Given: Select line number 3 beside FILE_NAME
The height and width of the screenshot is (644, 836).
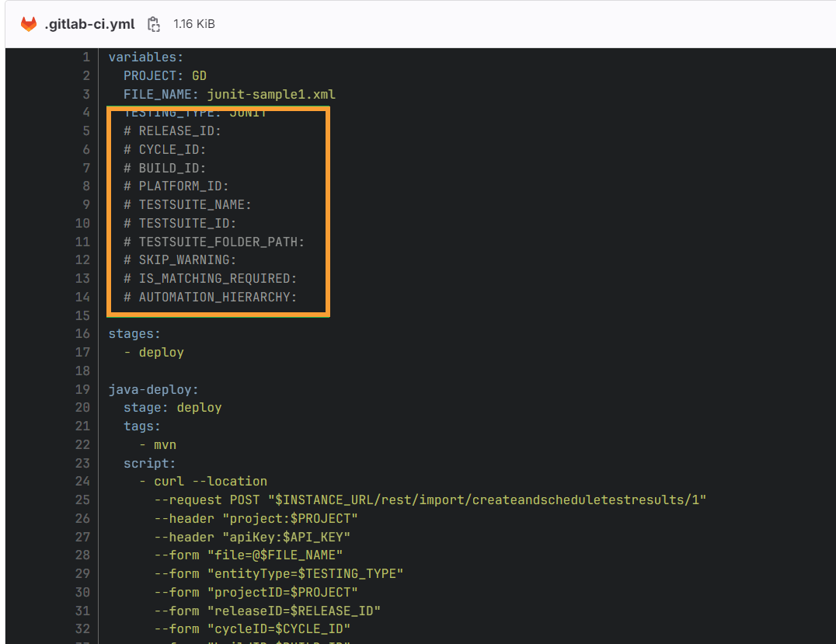Looking at the screenshot, I should pos(85,94).
